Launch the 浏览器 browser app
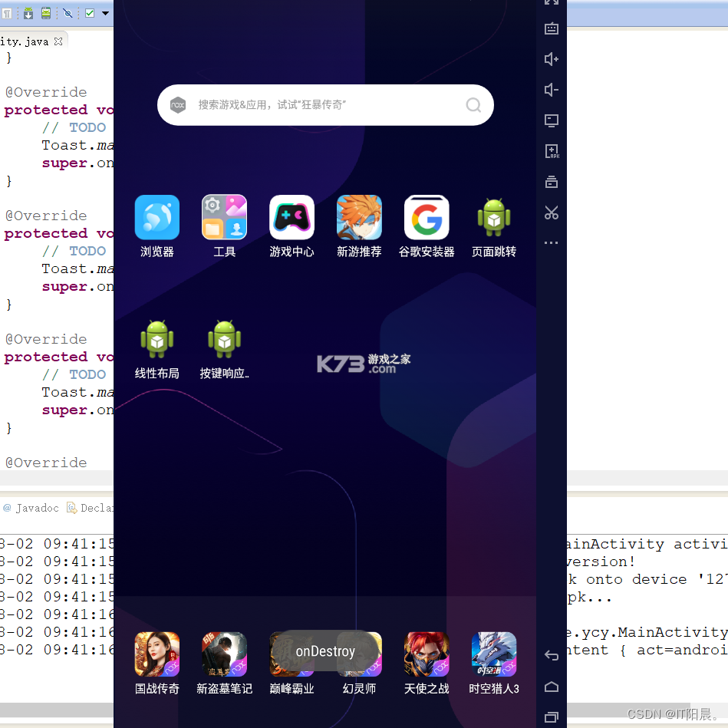The height and width of the screenshot is (728, 728). [157, 226]
